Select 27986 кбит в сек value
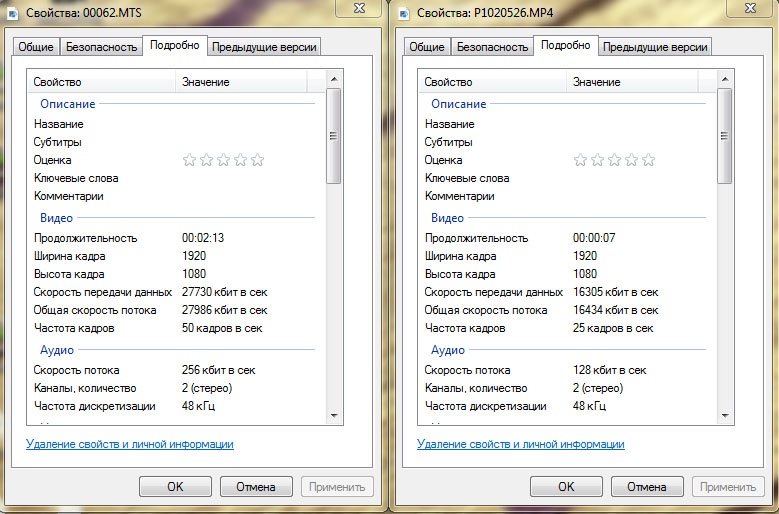Viewport: 779px width, 514px height. 225,310
